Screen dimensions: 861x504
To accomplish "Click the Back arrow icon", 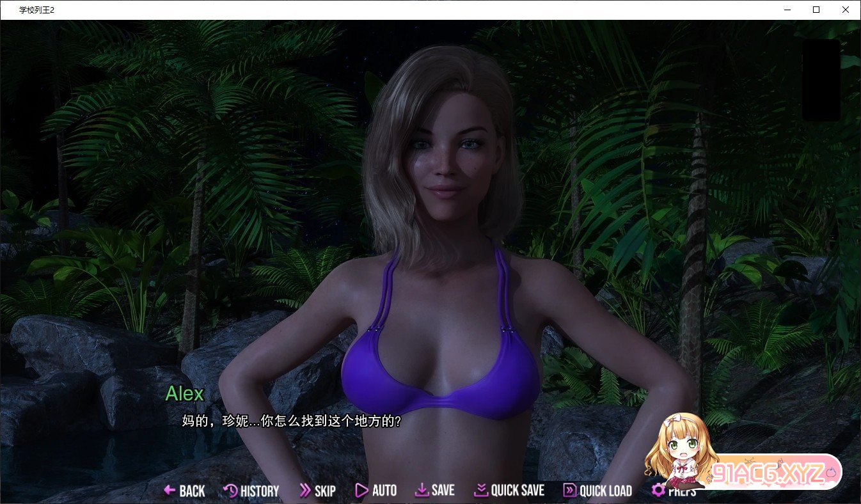I will tap(170, 491).
